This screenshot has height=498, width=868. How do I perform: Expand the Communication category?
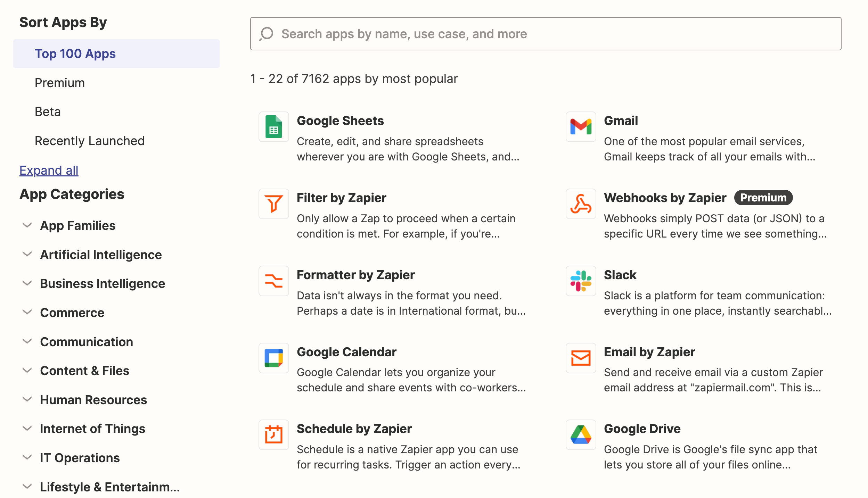[86, 342]
